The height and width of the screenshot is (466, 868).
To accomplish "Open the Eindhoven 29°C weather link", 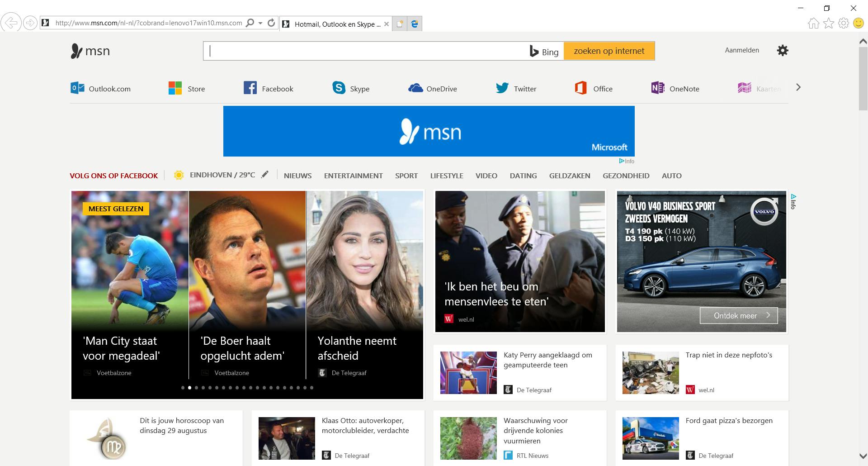I will (x=215, y=175).
